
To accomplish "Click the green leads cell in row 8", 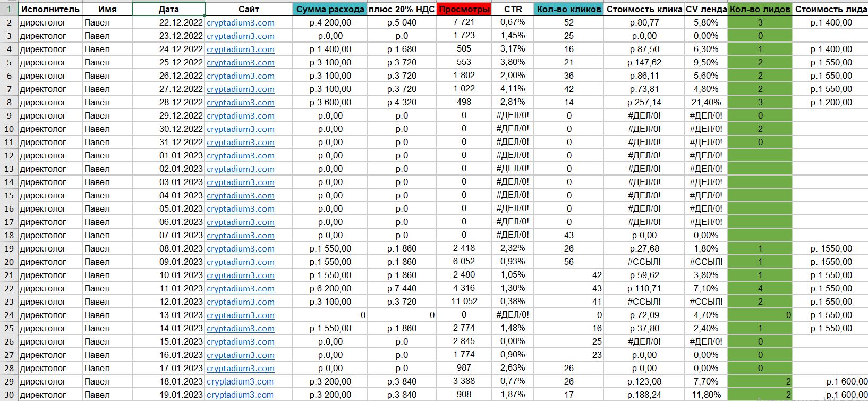I will pos(760,102).
